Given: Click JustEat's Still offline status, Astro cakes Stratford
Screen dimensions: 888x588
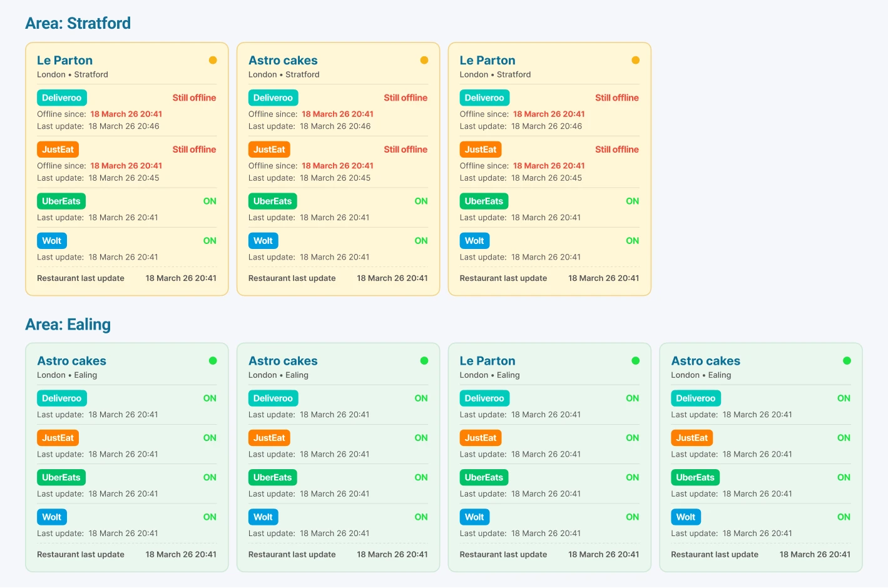Looking at the screenshot, I should click(406, 150).
